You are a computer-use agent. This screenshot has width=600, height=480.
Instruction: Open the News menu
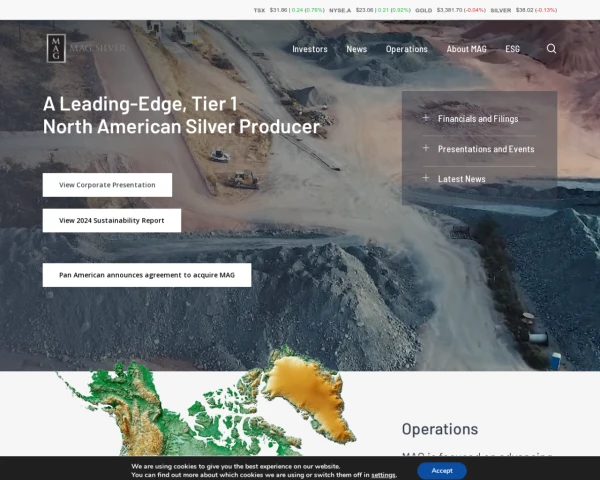[356, 49]
